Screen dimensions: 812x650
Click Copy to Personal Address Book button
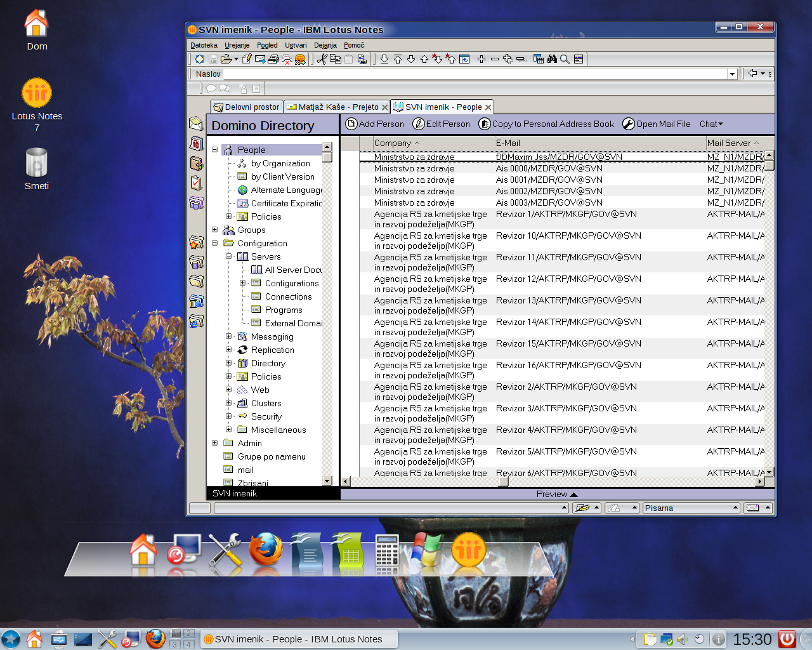click(x=546, y=124)
